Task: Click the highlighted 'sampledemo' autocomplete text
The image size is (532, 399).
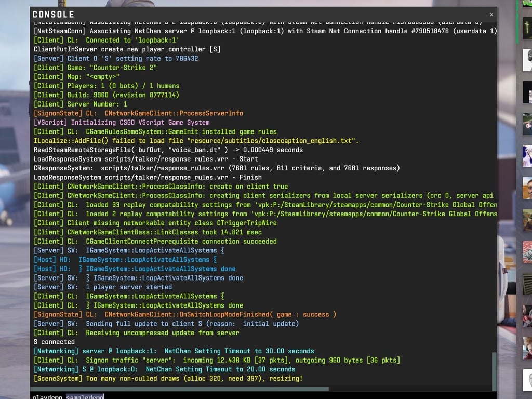Action: [85, 397]
